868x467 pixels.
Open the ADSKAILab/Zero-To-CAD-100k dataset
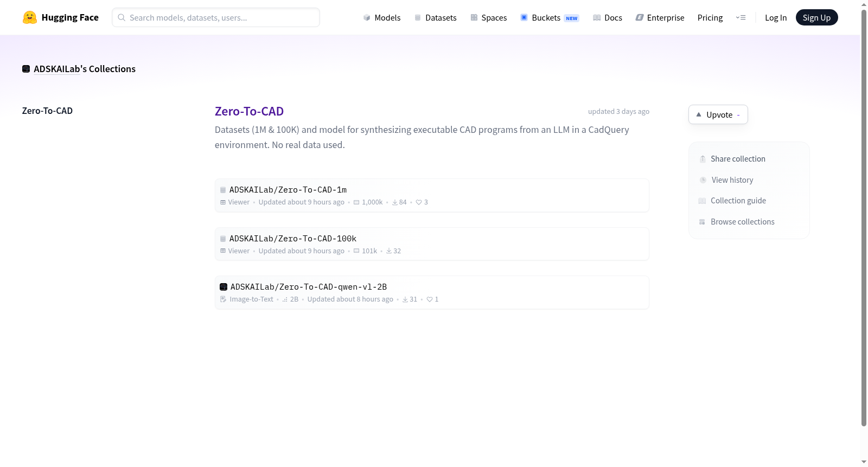tap(293, 239)
